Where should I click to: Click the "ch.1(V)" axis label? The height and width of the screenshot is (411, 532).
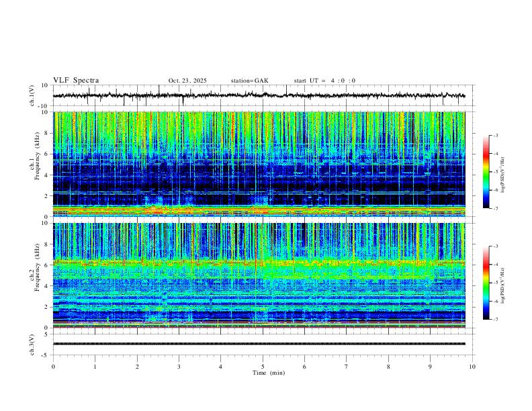tap(32, 95)
